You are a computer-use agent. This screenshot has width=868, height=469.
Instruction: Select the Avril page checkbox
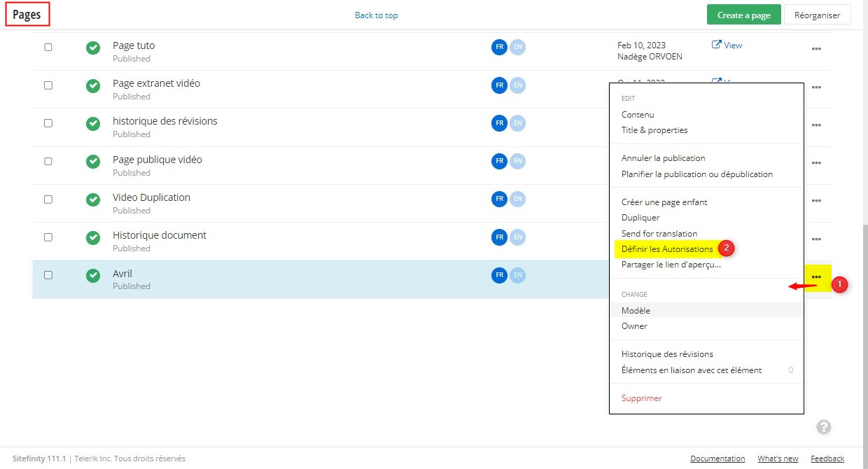pyautogui.click(x=48, y=275)
